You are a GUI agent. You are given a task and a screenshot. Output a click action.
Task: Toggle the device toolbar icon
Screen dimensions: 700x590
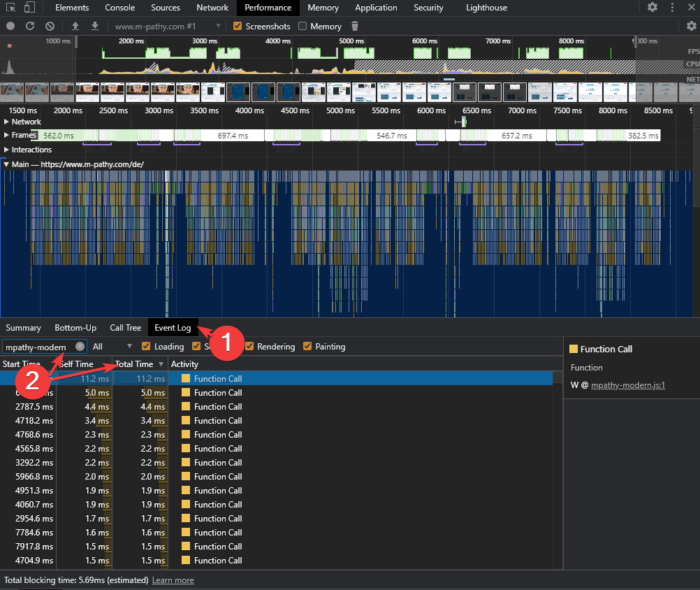[29, 8]
